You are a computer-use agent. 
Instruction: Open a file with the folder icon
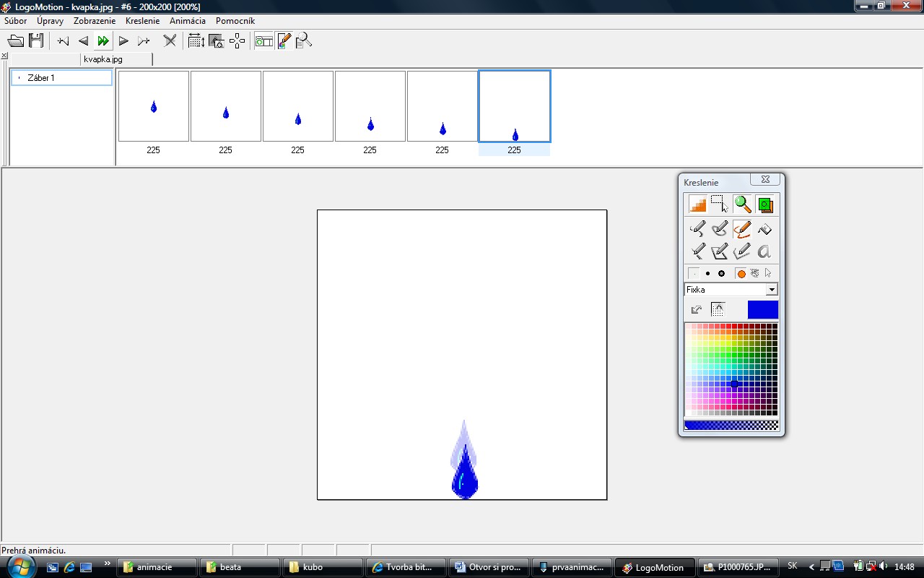tap(15, 41)
